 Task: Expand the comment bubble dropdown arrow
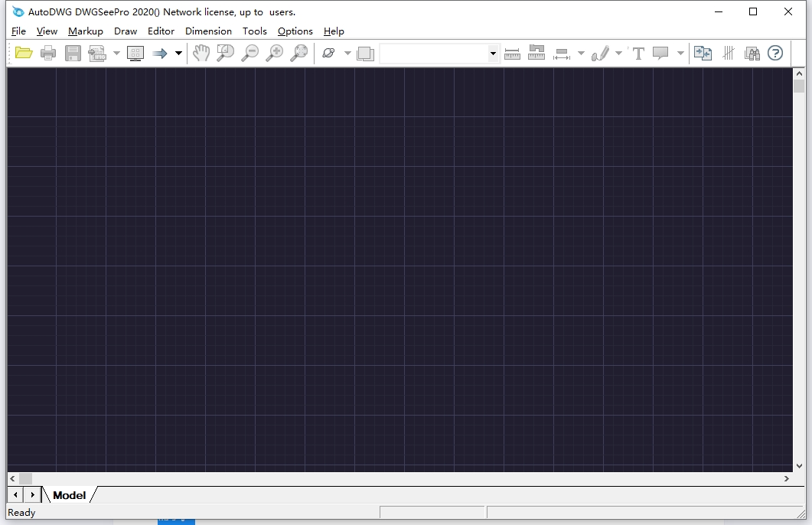680,54
